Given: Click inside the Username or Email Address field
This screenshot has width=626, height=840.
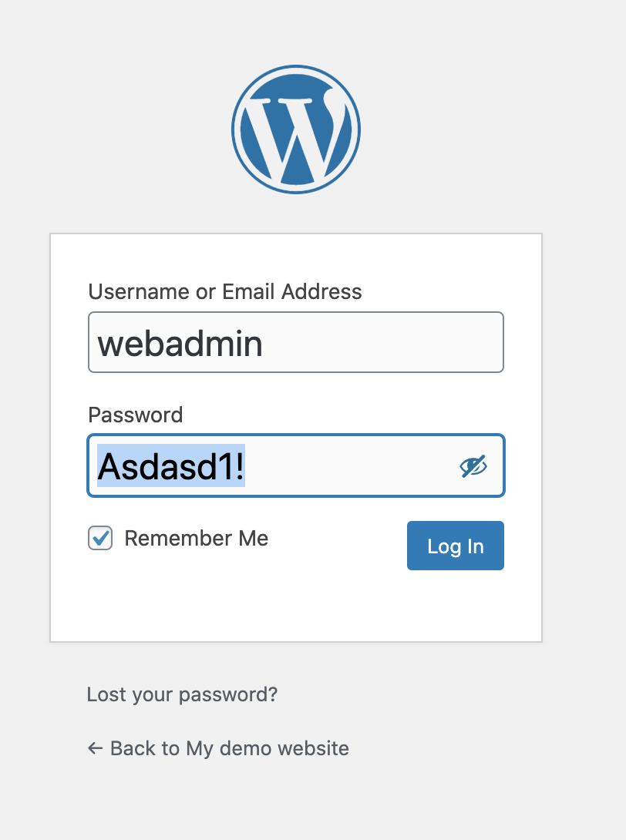Looking at the screenshot, I should 296,342.
